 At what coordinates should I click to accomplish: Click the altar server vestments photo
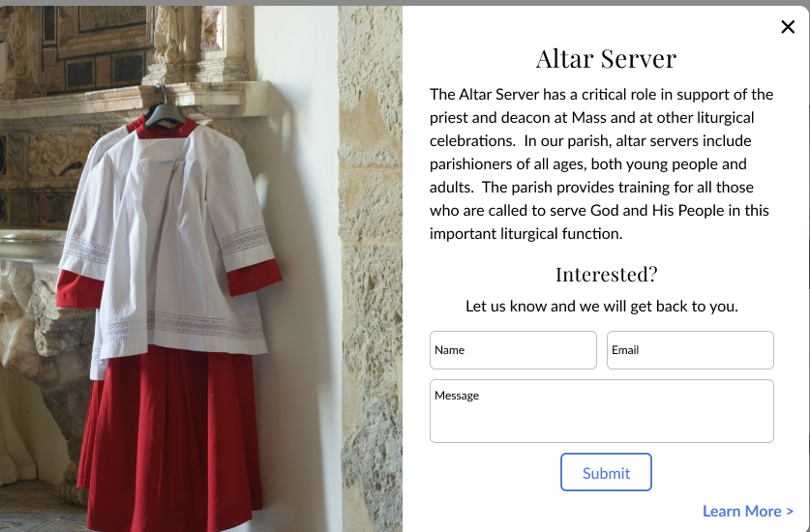coord(201,269)
